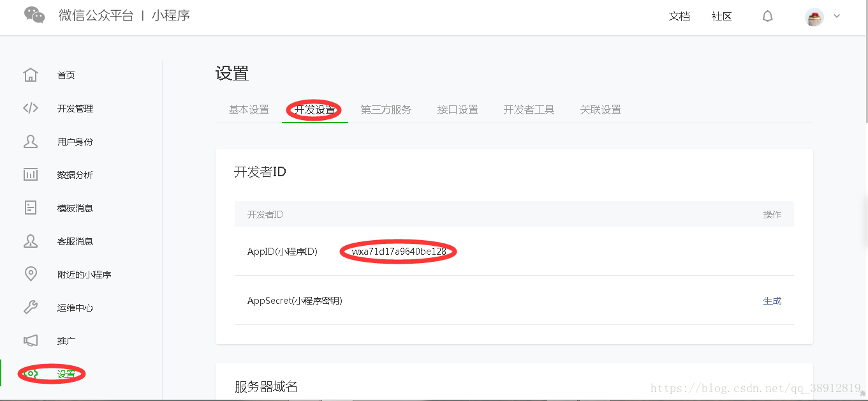Expand the account dropdown arrow
Viewport: 868px width, 401px height.
(837, 16)
